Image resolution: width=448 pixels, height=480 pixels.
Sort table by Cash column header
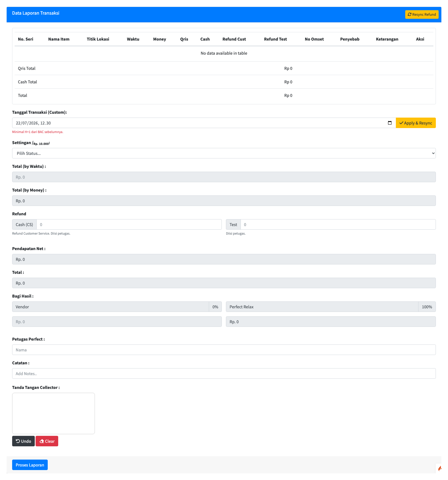tap(205, 39)
